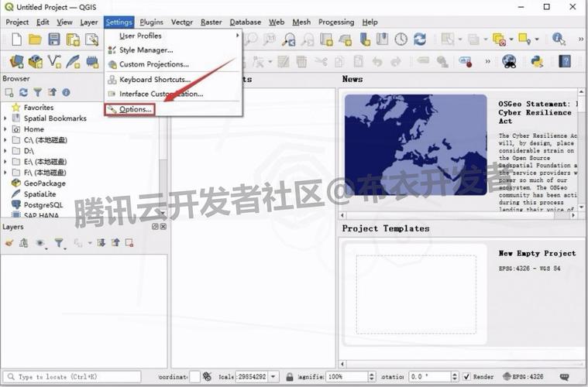Expand the E:\ drive node

pos(5,162)
